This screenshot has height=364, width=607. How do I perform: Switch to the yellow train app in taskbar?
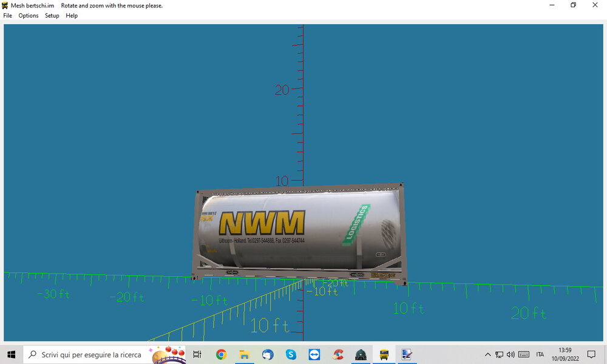[x=384, y=354]
